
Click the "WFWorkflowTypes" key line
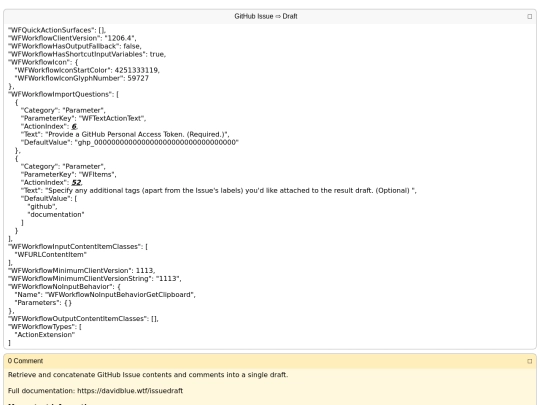[x=44, y=326]
